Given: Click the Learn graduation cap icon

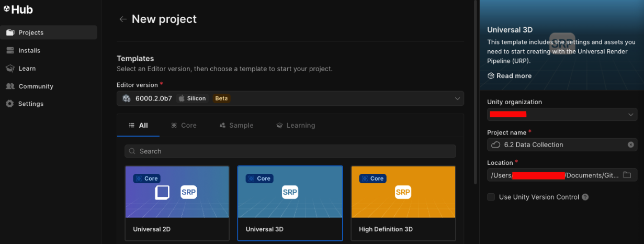Looking at the screenshot, I should (10, 68).
